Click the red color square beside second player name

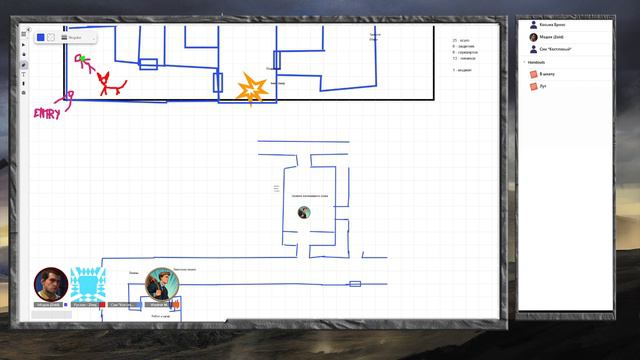102,304
